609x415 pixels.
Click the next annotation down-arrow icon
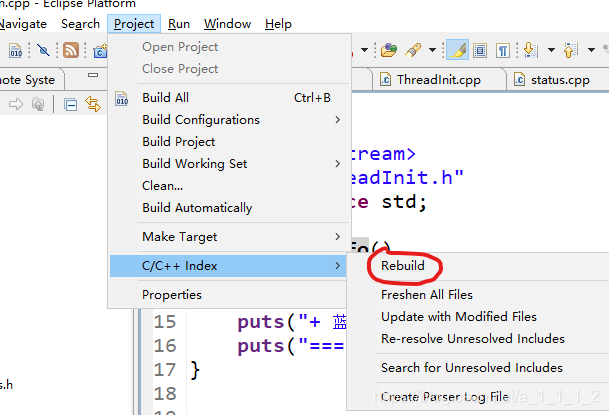(x=530, y=50)
